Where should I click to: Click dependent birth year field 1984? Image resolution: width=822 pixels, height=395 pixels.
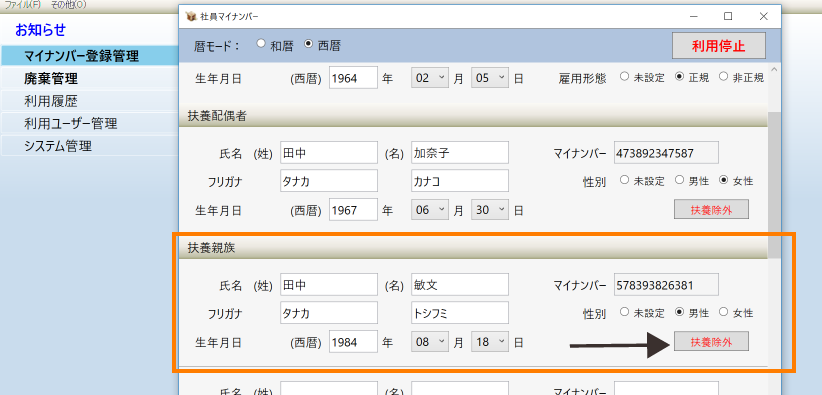coord(354,341)
